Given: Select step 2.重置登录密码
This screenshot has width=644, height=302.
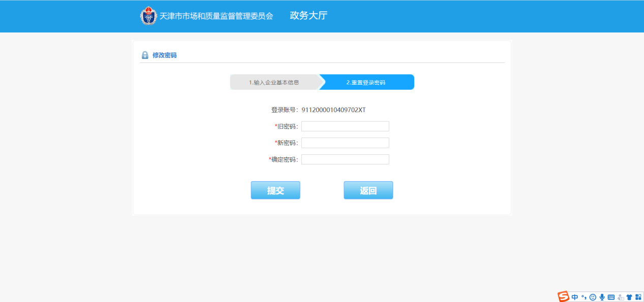Looking at the screenshot, I should pyautogui.click(x=366, y=82).
